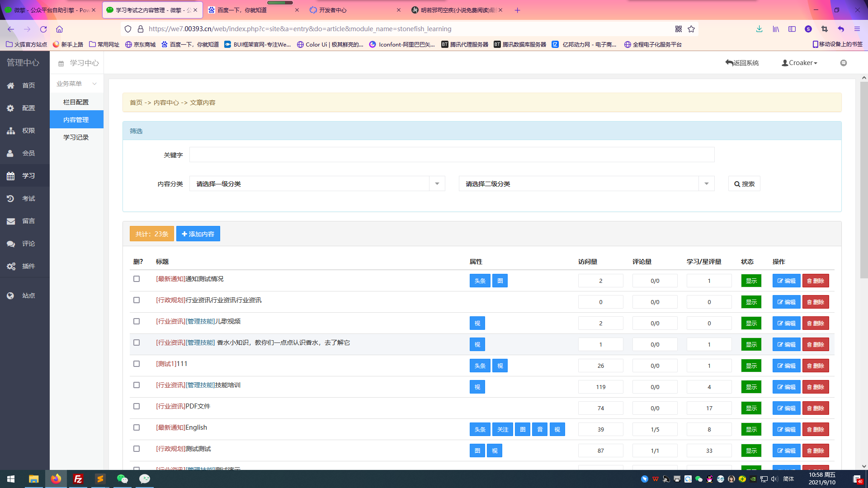
Task: Switch to 开发者中心 browser tab
Action: 355,10
